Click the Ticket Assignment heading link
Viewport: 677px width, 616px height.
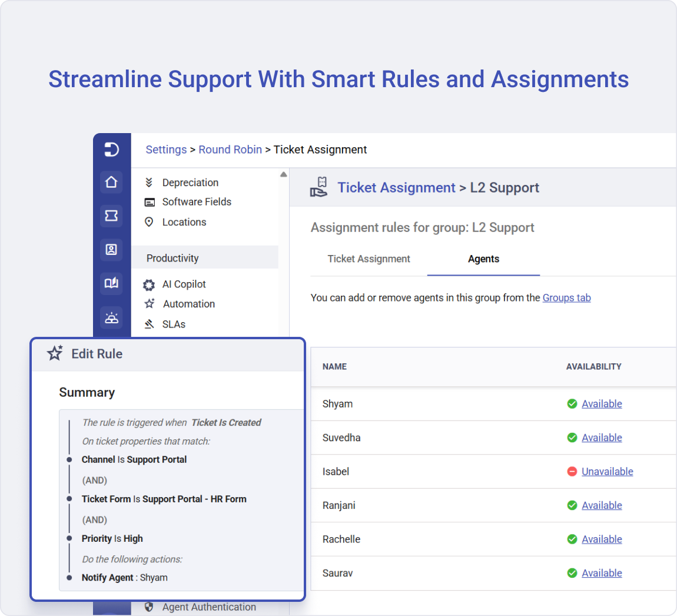point(396,187)
